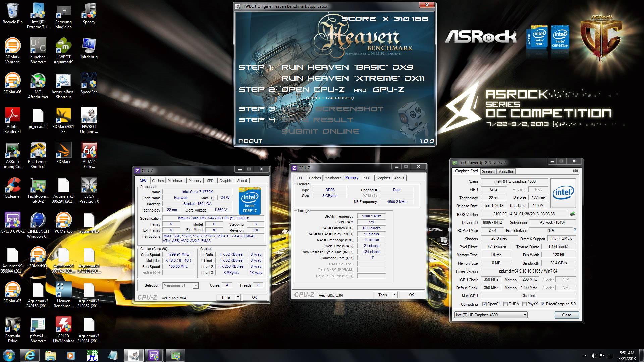This screenshot has height=362, width=644.
Task: Open HWBOT Aquamark3 desktop icon
Action: tap(63, 51)
